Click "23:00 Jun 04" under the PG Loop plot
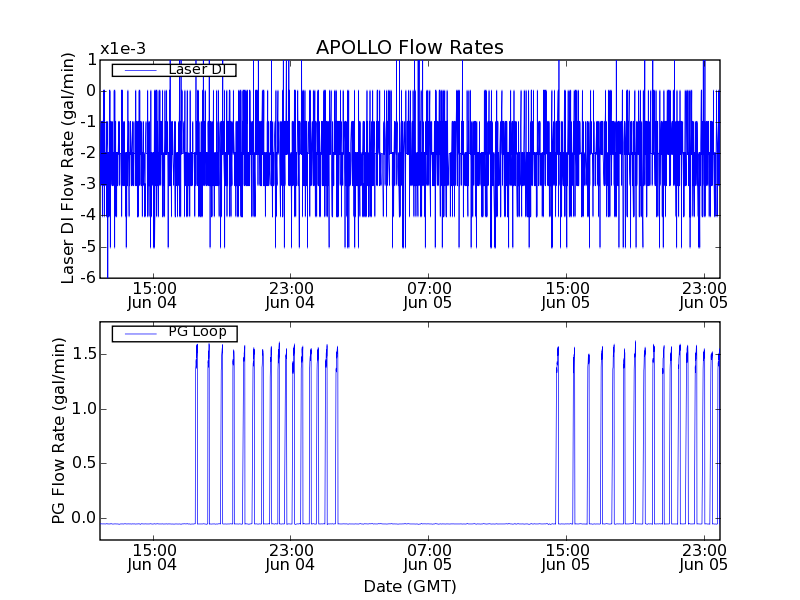The image size is (800, 600). point(290,558)
